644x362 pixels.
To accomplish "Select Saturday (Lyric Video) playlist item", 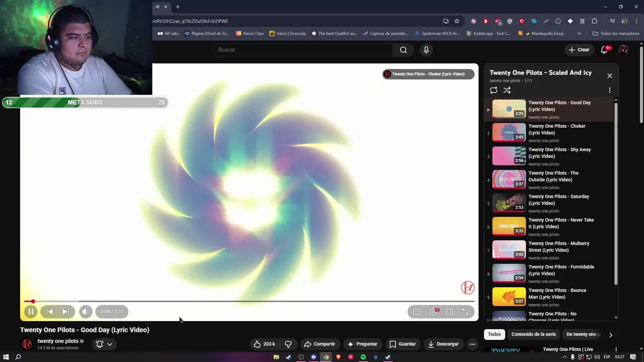I will pos(549,203).
